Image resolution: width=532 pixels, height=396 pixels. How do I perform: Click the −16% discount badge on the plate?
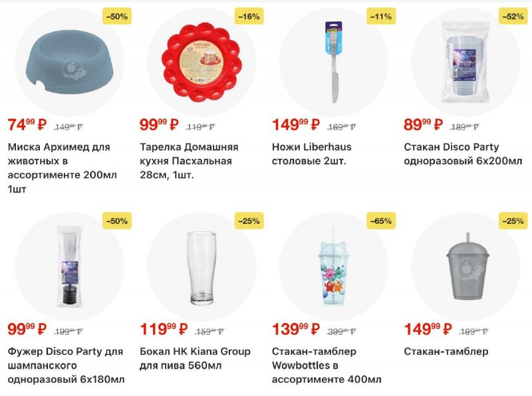click(x=249, y=16)
